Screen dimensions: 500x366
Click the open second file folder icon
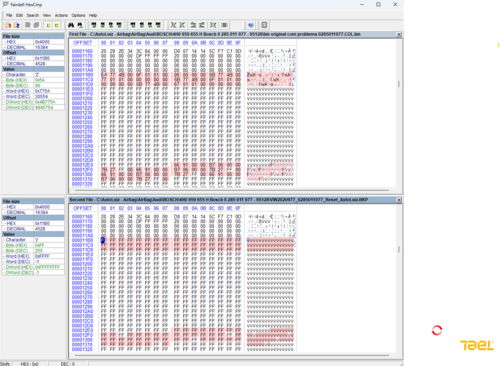click(x=16, y=25)
